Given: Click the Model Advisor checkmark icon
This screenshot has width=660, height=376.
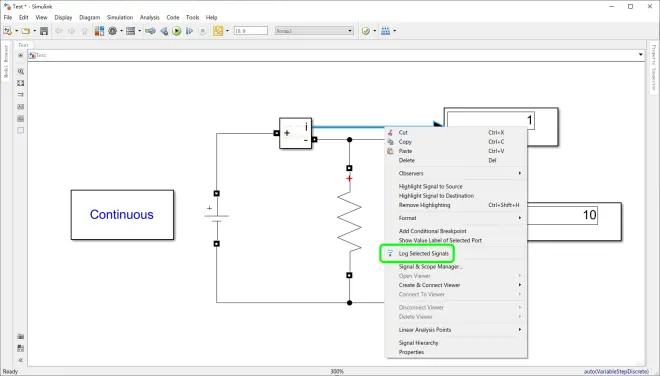Looking at the screenshot, I should pos(366,31).
